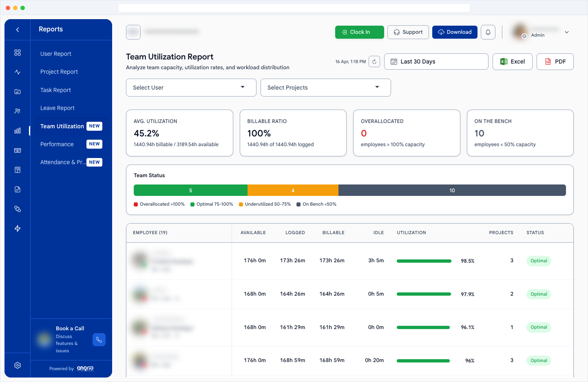This screenshot has width=588, height=382.
Task: Click the phone icon for Book a Call
Action: click(99, 340)
